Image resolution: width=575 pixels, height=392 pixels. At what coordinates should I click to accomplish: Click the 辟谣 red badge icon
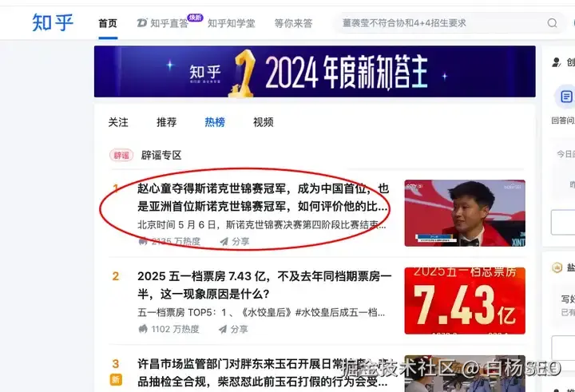point(121,155)
